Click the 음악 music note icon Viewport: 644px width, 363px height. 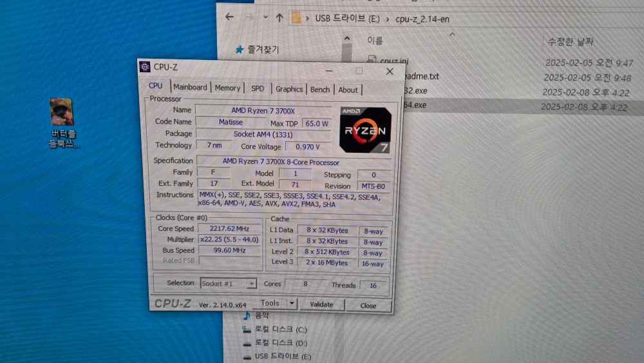(247, 315)
